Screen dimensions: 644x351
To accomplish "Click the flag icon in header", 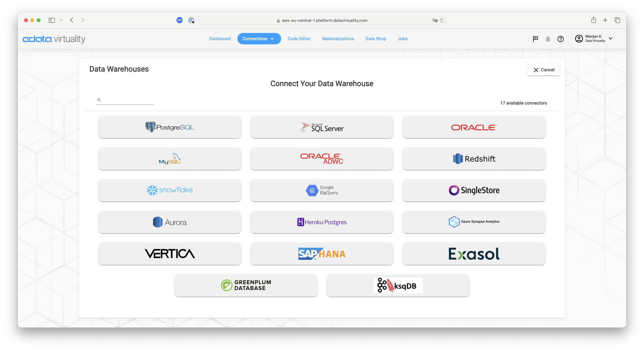I will [x=535, y=39].
